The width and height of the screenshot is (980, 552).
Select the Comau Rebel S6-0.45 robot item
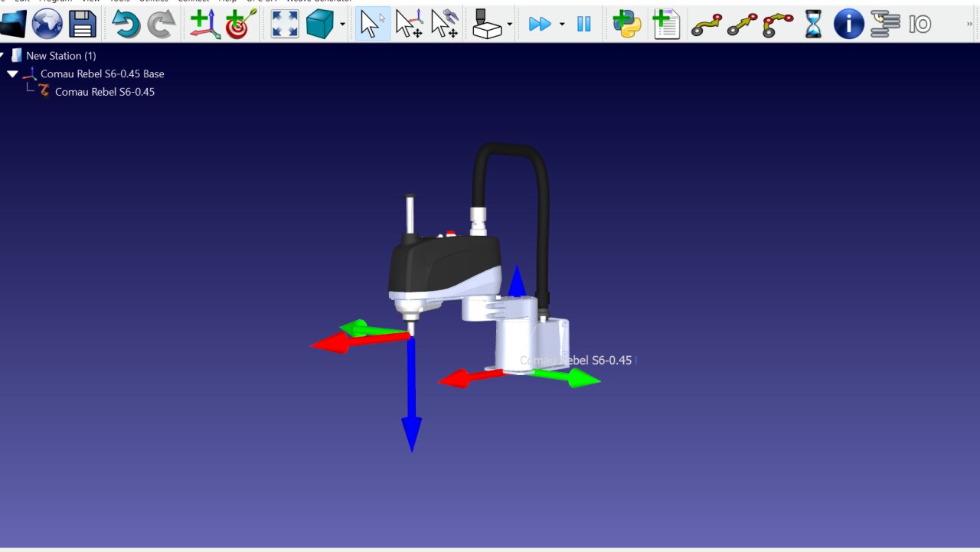point(104,92)
